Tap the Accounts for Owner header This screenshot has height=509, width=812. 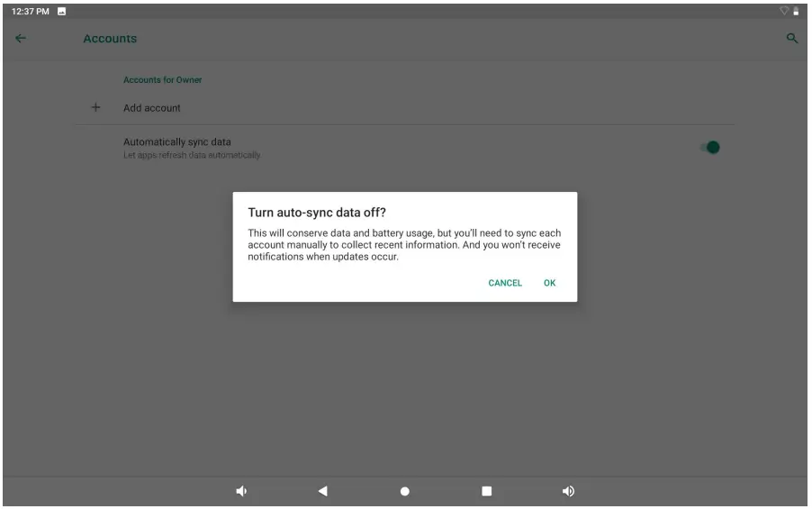(163, 80)
